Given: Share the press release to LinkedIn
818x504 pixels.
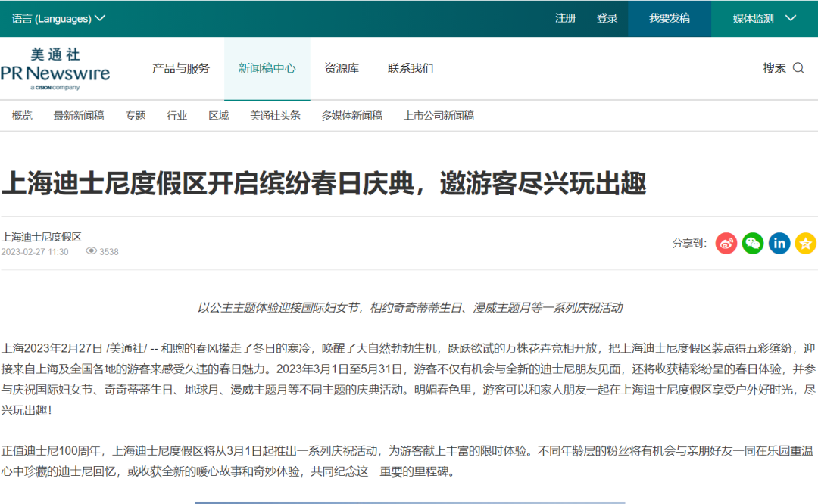Looking at the screenshot, I should [779, 243].
